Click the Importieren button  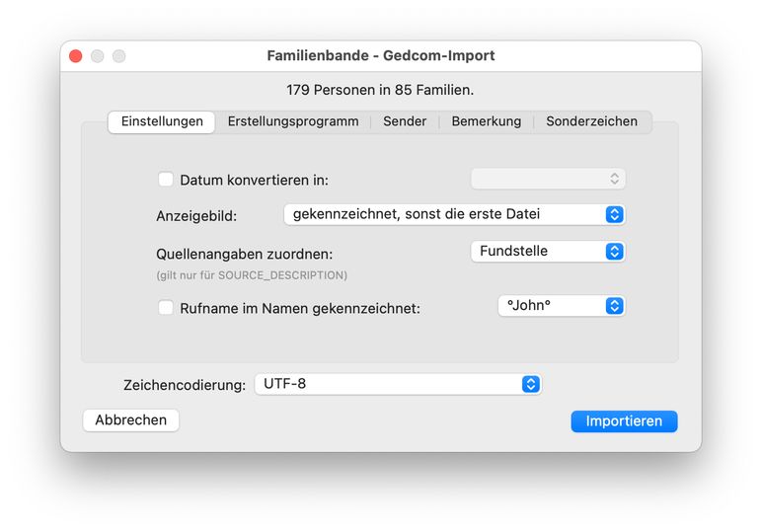[624, 421]
